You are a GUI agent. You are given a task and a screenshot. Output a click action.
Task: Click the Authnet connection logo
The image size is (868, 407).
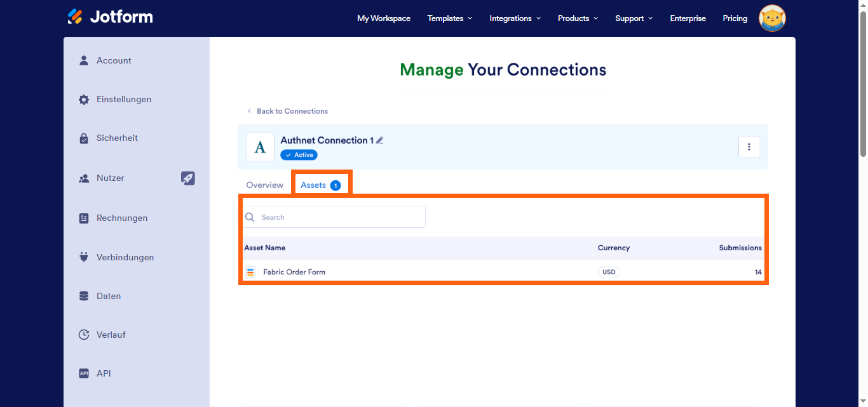[x=260, y=147]
